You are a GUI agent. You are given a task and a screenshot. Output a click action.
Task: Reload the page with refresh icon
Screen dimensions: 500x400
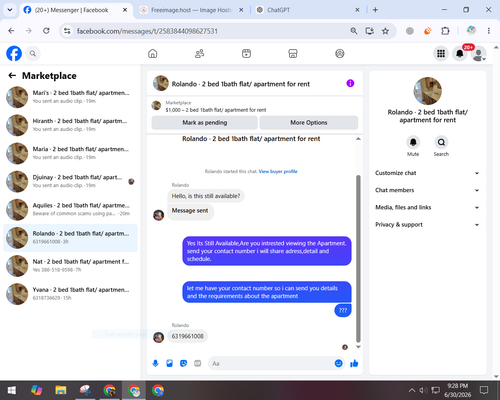46,31
